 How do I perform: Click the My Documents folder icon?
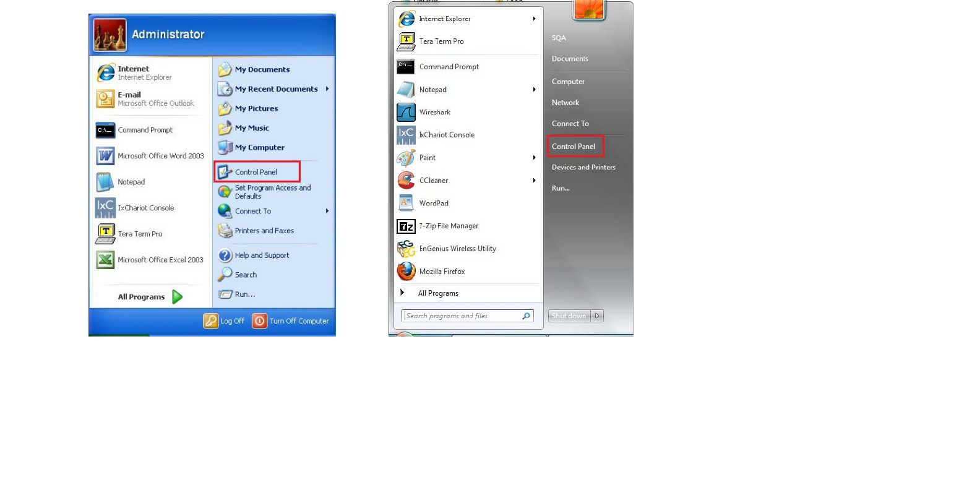(x=225, y=69)
